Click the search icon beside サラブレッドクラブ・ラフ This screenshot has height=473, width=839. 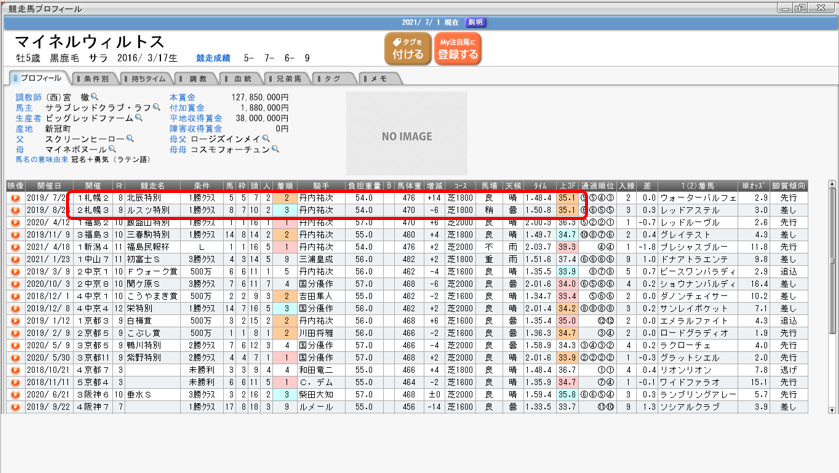click(x=157, y=108)
